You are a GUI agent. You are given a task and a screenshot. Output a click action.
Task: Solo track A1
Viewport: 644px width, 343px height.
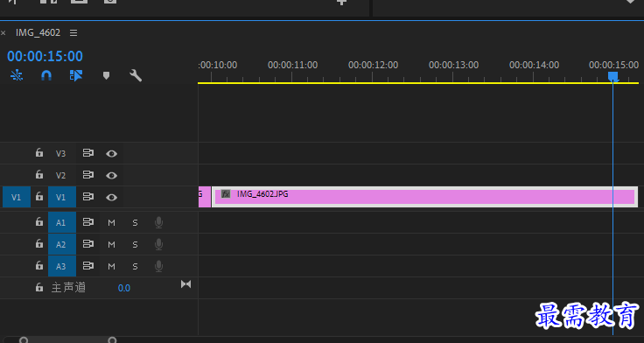click(135, 222)
